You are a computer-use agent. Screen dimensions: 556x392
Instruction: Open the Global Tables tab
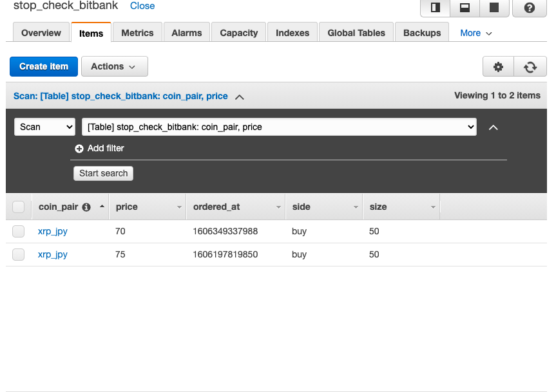tap(356, 33)
